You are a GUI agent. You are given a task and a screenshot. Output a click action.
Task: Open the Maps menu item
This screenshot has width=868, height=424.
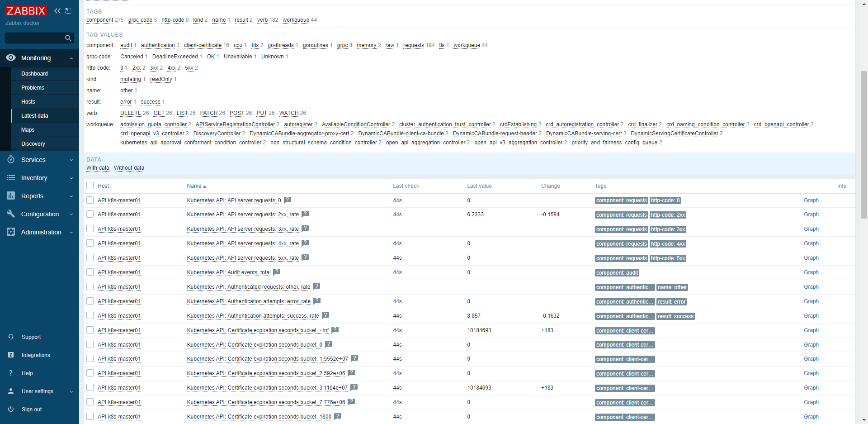click(x=45, y=129)
